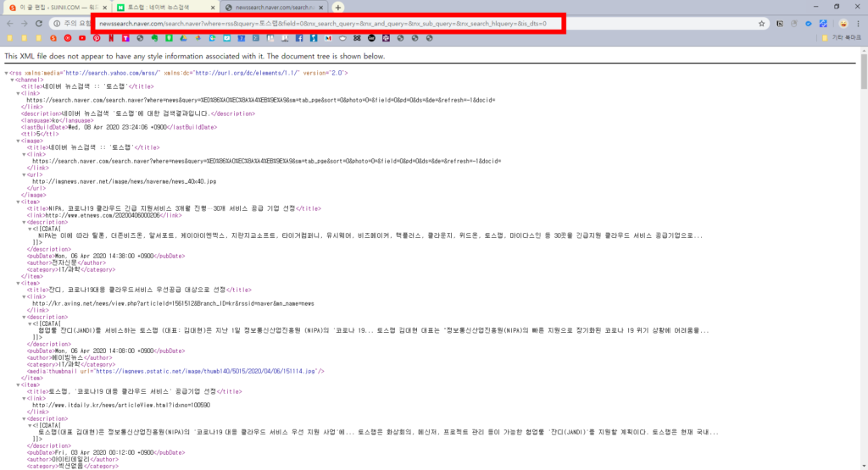Click pubDate Fri, 03 Apr 2020 00:12:00

pos(104,453)
